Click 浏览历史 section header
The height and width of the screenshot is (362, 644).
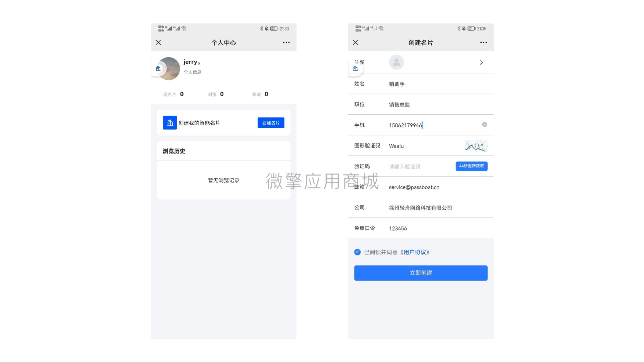click(174, 151)
